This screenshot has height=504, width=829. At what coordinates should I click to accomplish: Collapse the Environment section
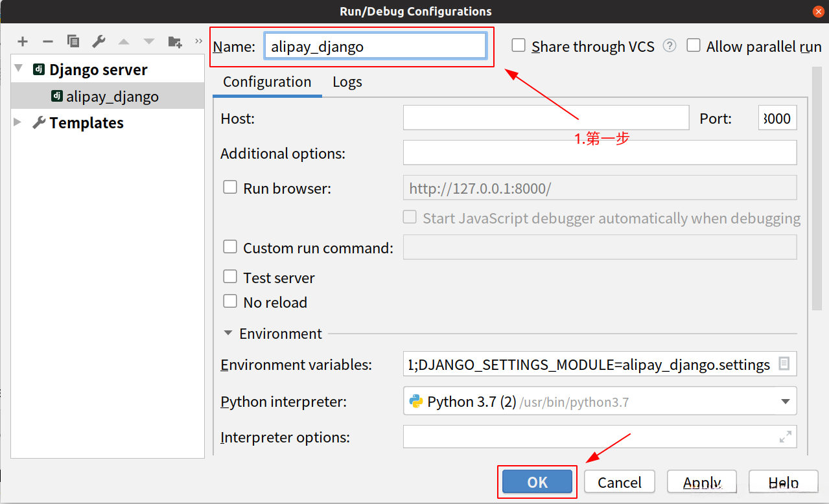228,334
